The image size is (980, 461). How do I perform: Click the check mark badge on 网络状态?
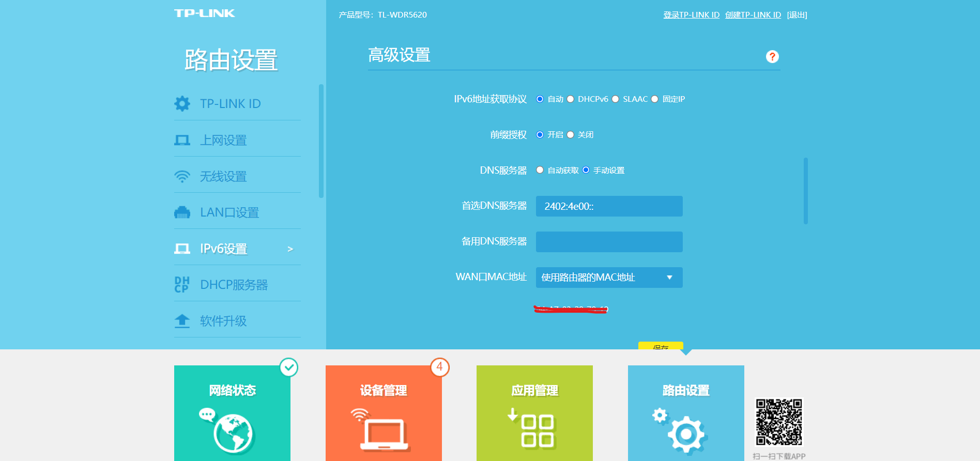(x=289, y=367)
